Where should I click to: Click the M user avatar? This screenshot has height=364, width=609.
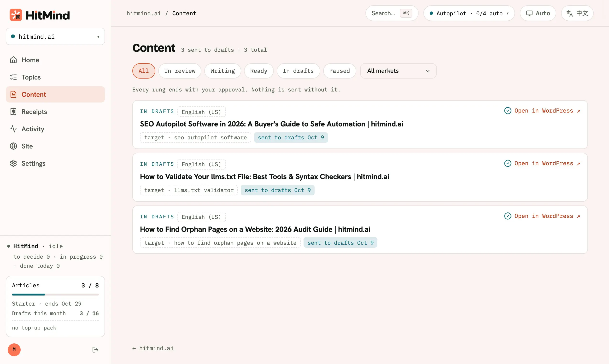[x=14, y=350]
